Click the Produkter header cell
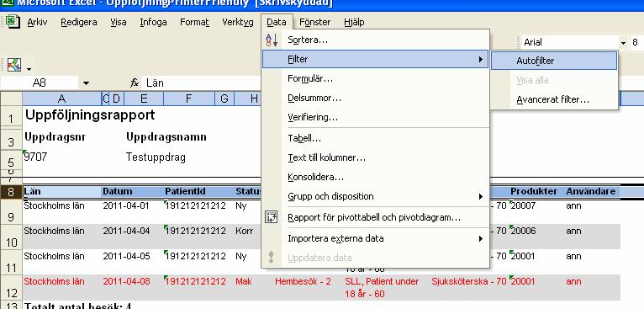This screenshot has width=644, height=309. click(534, 191)
